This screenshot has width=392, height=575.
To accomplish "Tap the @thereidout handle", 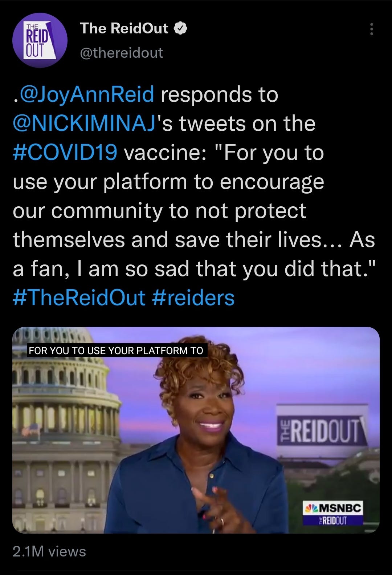I will (121, 53).
